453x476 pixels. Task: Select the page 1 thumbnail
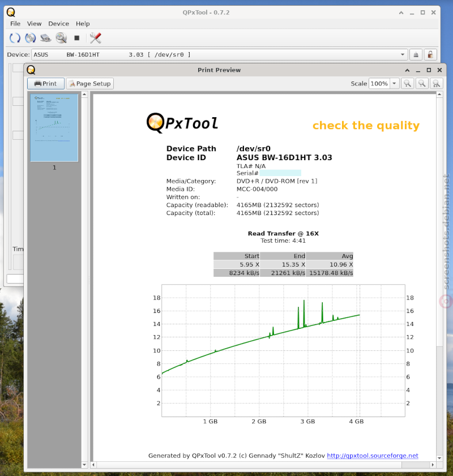54,127
